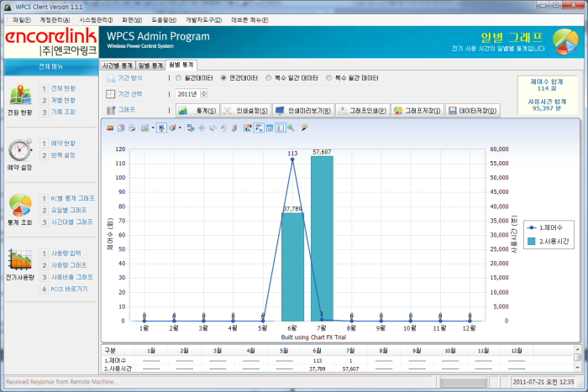
Task: Click 데이타저장(D) button
Action: click(x=472, y=111)
